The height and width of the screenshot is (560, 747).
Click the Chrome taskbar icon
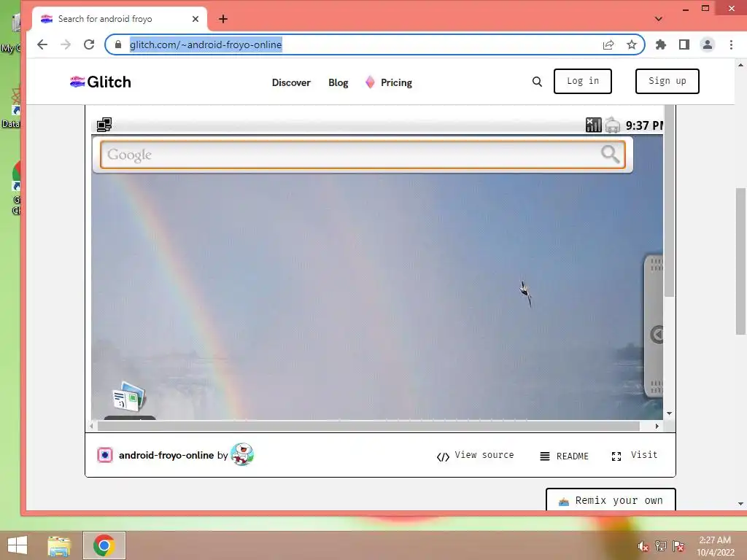(x=104, y=545)
